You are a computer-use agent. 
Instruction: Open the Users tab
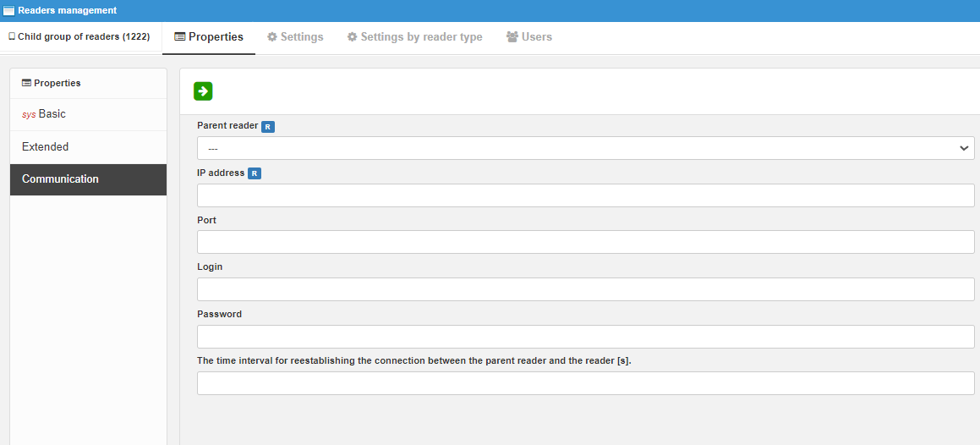(528, 37)
